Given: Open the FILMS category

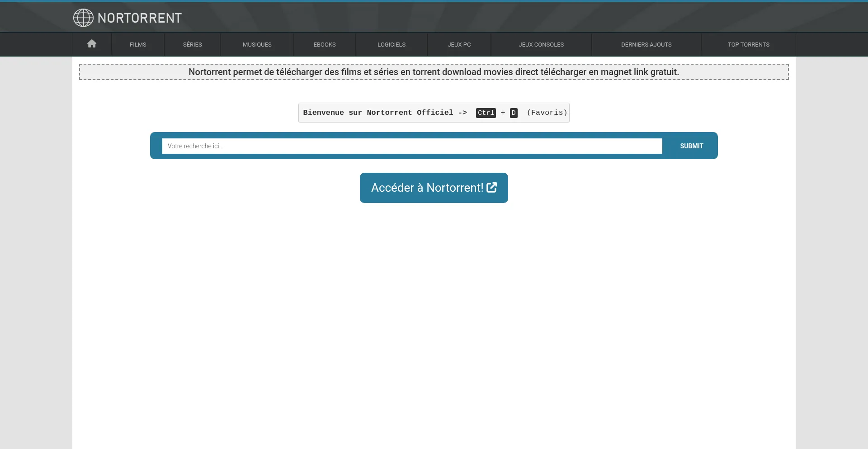Looking at the screenshot, I should click(138, 44).
